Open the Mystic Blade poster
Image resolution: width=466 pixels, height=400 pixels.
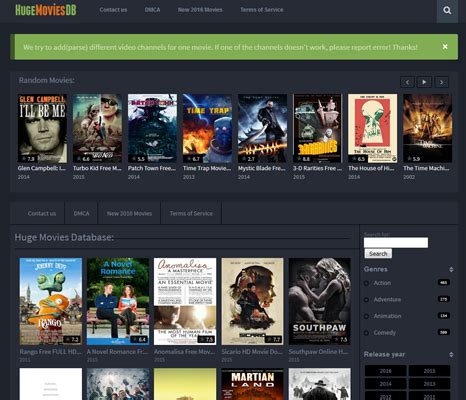pyautogui.click(x=262, y=128)
